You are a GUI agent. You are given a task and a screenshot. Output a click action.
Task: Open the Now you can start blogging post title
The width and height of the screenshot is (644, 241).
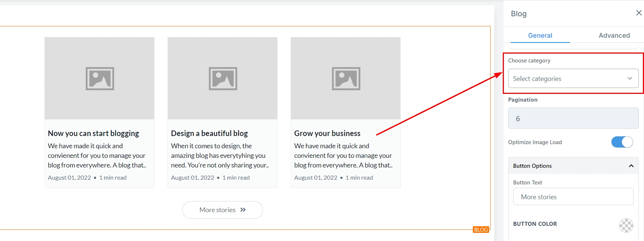click(94, 133)
